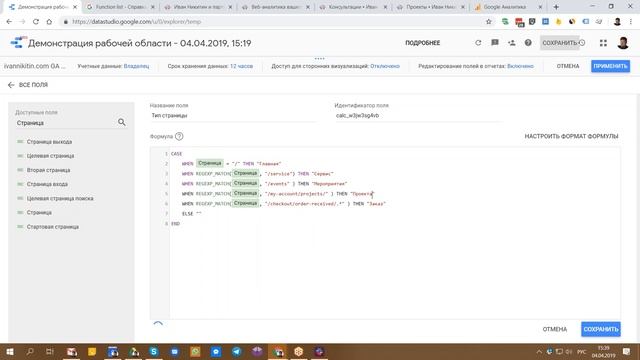Select Стартовая страница field
640x360 pixels.
click(53, 227)
